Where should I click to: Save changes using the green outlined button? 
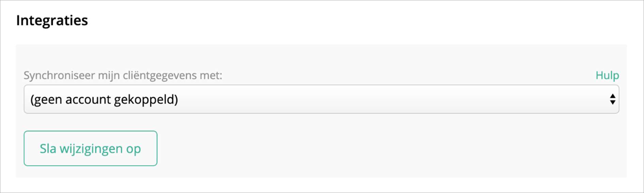tap(90, 148)
